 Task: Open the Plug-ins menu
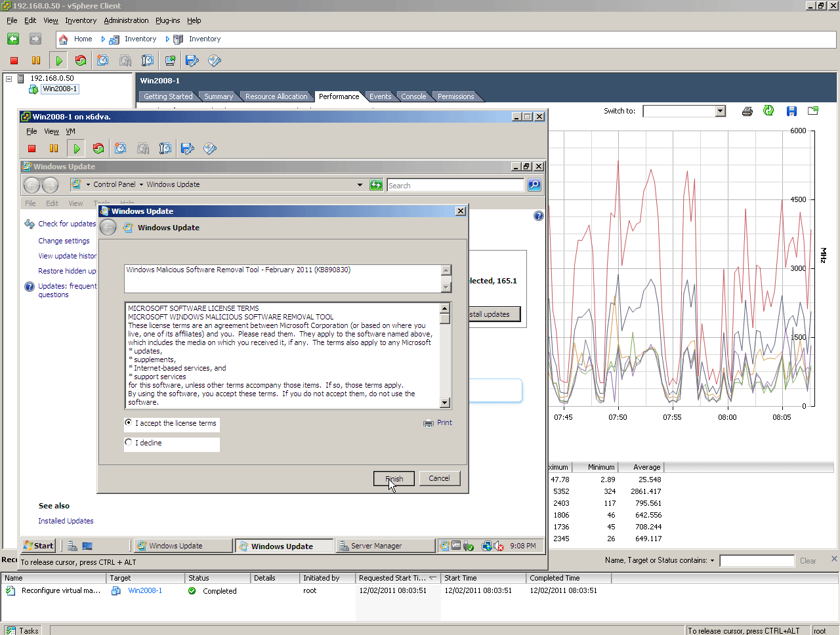[x=168, y=20]
